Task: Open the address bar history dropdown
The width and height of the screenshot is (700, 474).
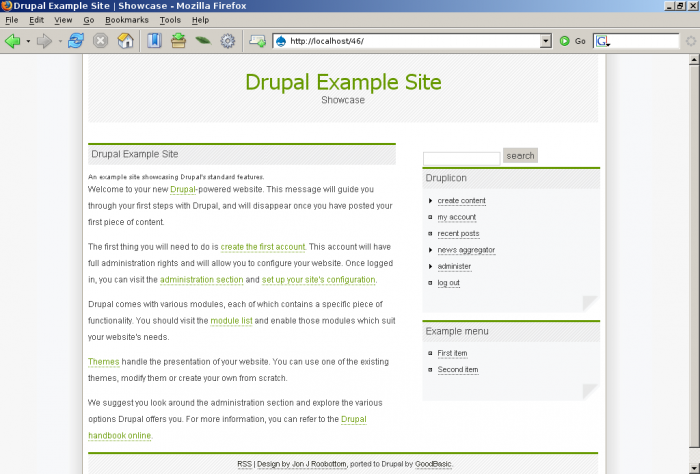Action: [546, 41]
